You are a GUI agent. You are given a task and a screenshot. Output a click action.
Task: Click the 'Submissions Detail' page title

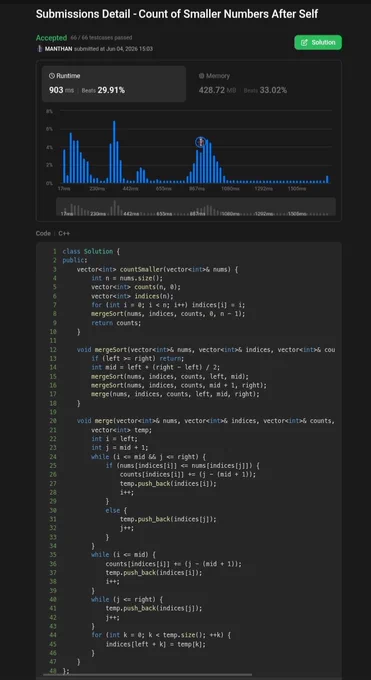[x=177, y=14]
